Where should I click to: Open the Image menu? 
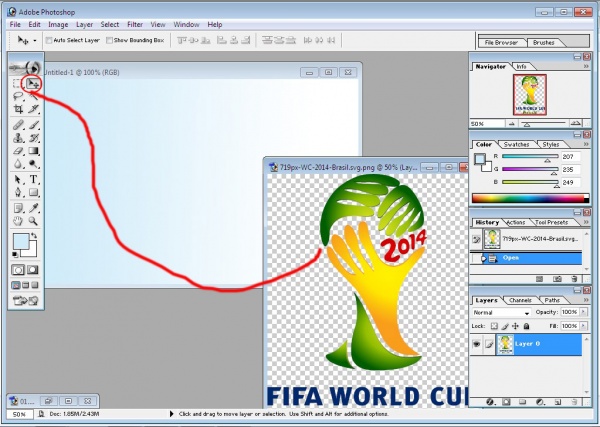pyautogui.click(x=58, y=24)
